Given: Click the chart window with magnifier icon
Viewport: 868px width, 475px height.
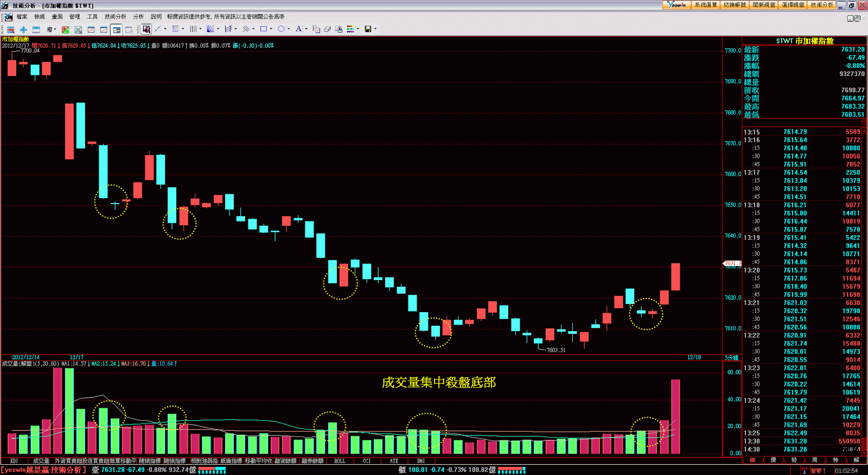Looking at the screenshot, I should point(129,29).
